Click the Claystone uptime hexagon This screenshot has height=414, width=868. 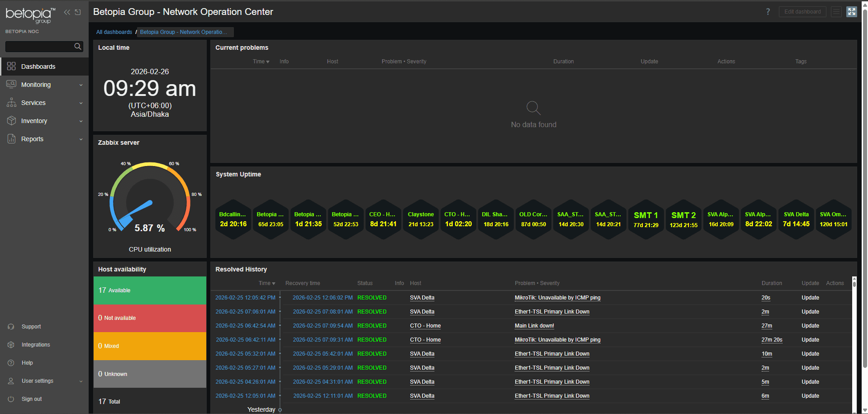[421, 219]
